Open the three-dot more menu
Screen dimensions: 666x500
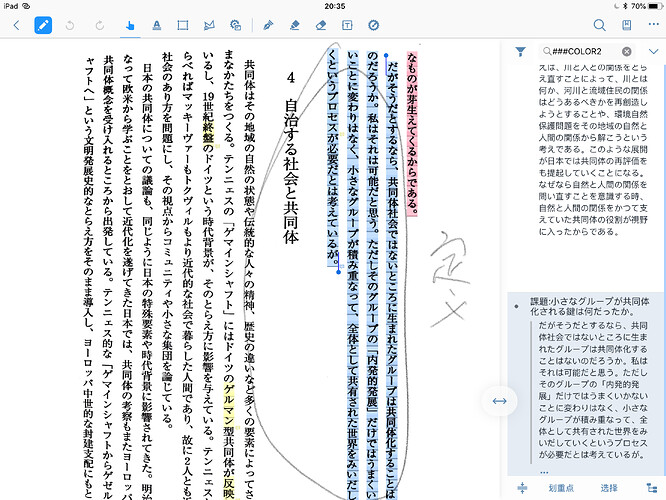point(654,24)
